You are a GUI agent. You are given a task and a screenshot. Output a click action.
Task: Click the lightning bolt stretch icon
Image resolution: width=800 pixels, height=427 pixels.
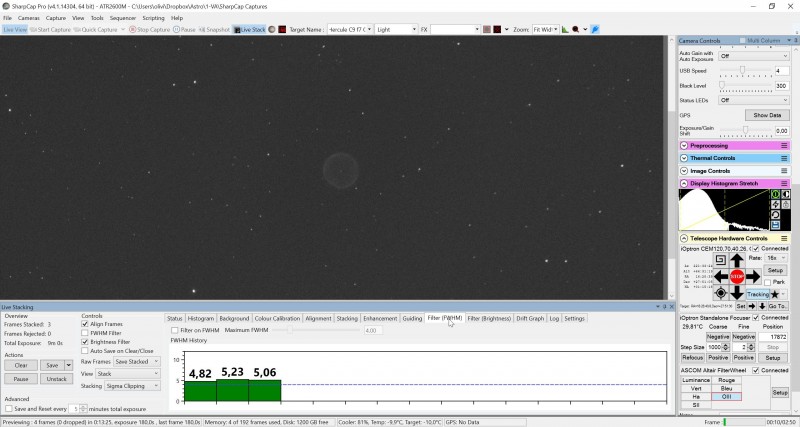point(775,205)
